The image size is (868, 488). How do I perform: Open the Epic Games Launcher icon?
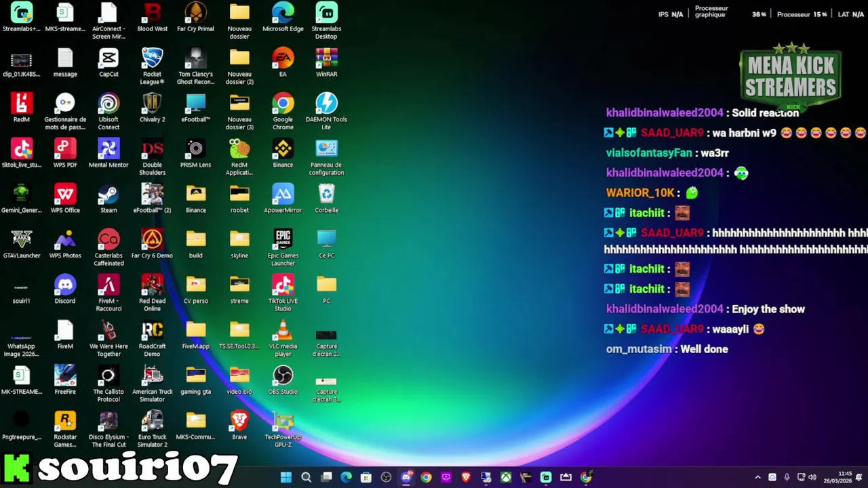[283, 248]
